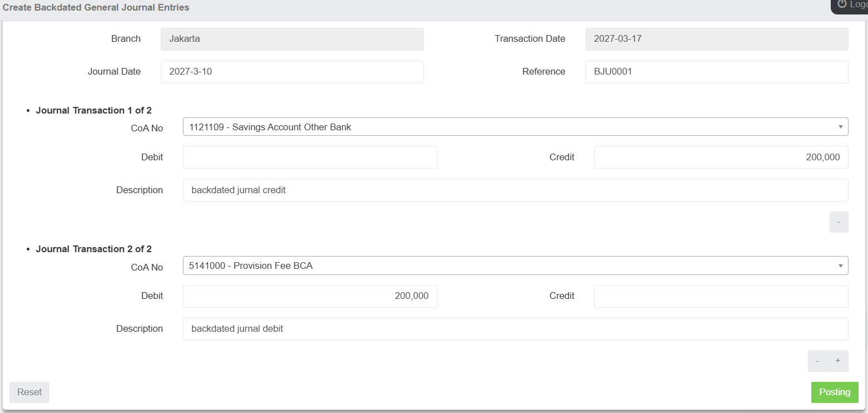The width and height of the screenshot is (868, 413).
Task: Add a new journal transaction with plus button
Action: tap(838, 361)
